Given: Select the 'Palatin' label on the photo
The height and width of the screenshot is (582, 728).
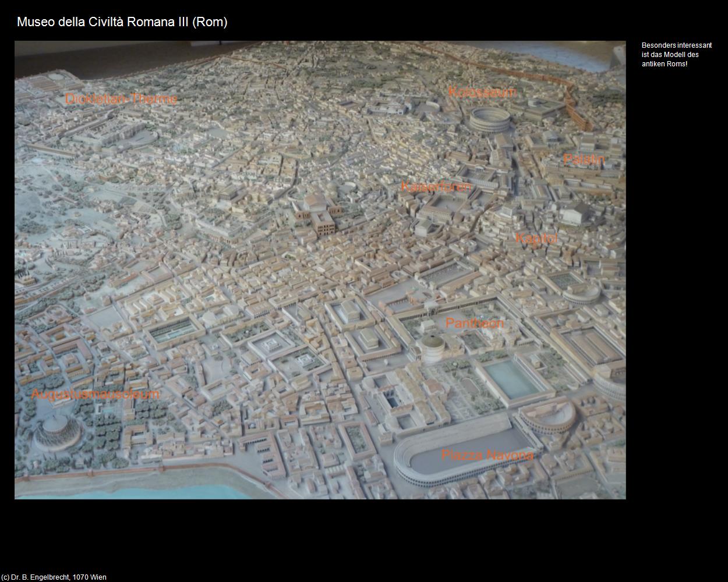Looking at the screenshot, I should [x=584, y=159].
